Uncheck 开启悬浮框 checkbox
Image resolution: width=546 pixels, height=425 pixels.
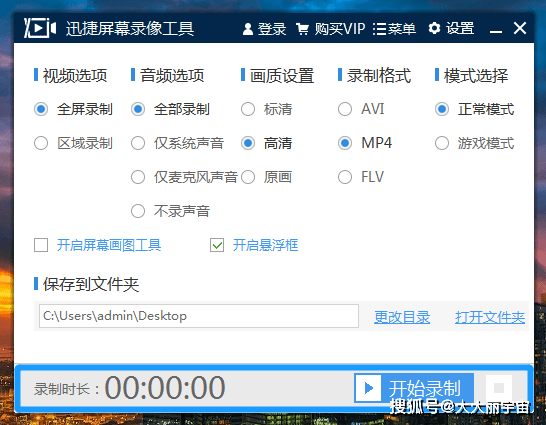(x=217, y=245)
